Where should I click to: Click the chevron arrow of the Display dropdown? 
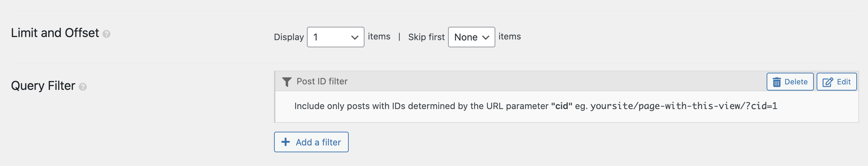click(x=355, y=37)
